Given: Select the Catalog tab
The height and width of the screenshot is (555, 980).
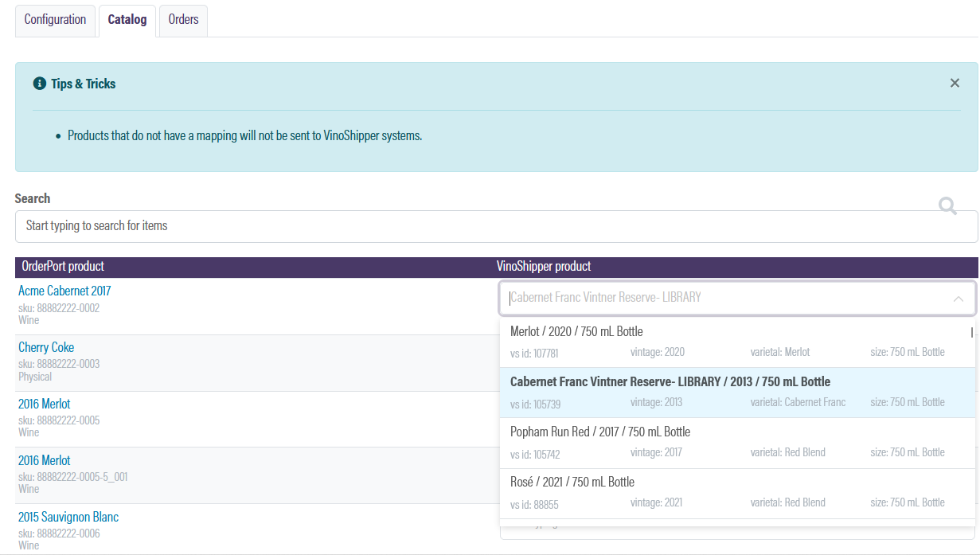Looking at the screenshot, I should tap(127, 20).
